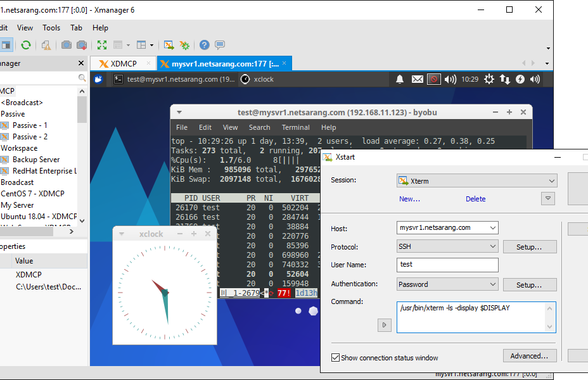Click the test@mysvr1 terminal taskbar button

tap(174, 79)
